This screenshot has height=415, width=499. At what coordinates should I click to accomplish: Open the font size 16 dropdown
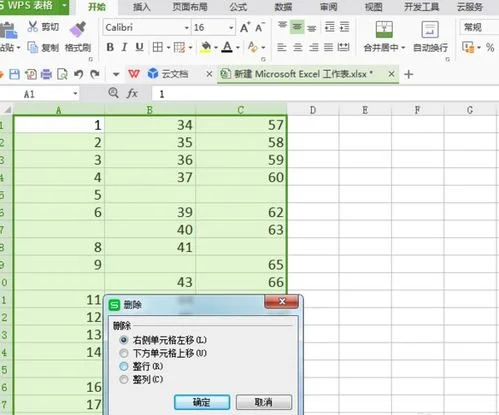tap(231, 28)
